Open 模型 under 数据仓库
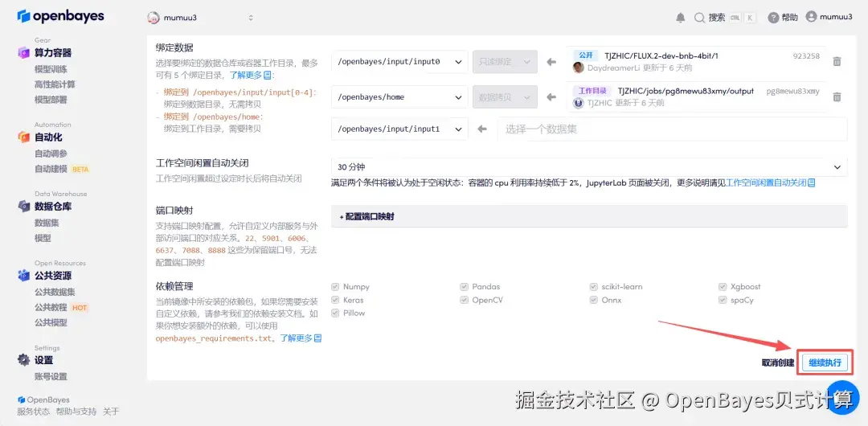This screenshot has height=426, width=868. click(43, 238)
